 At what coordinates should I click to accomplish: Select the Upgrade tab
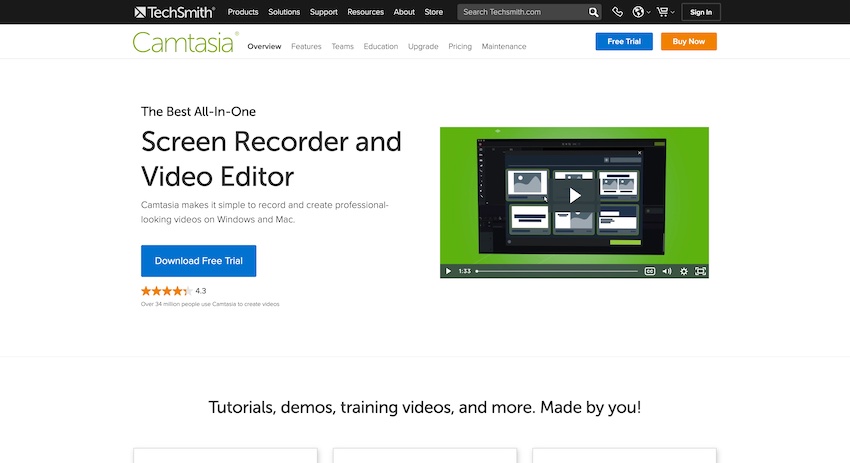[423, 47]
